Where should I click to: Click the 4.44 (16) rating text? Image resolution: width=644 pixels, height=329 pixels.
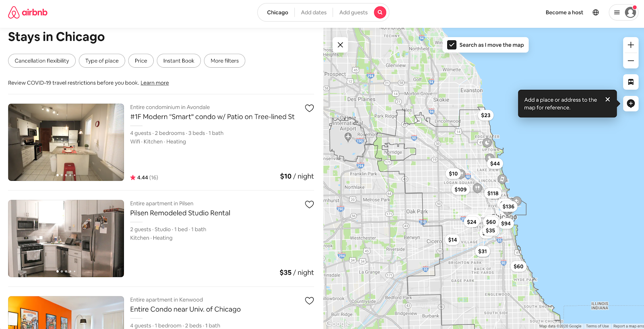click(144, 178)
